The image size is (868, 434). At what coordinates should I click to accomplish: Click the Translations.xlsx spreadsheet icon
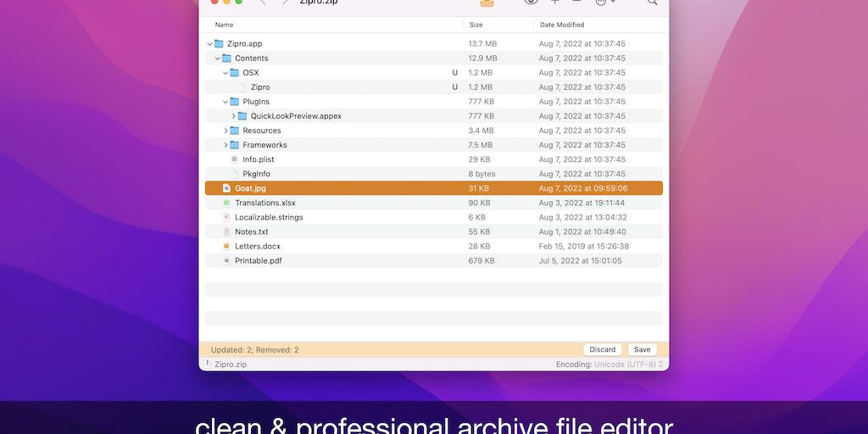[226, 203]
